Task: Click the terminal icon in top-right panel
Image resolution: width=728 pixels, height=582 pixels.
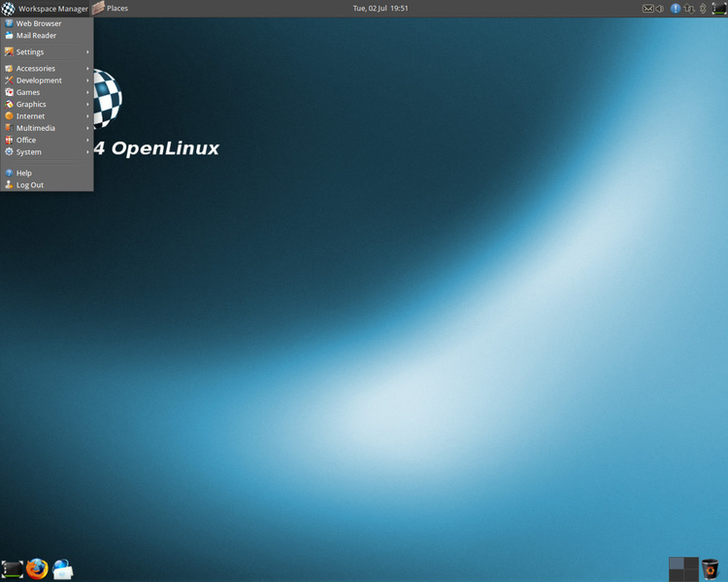Action: pos(718,9)
